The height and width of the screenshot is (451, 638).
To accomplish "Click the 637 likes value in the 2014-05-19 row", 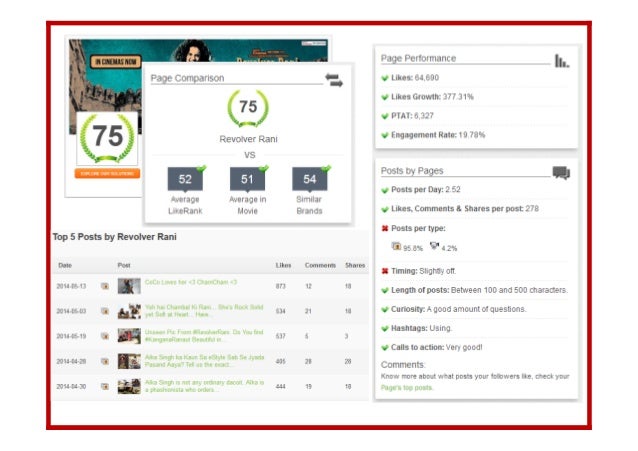I will click(280, 337).
